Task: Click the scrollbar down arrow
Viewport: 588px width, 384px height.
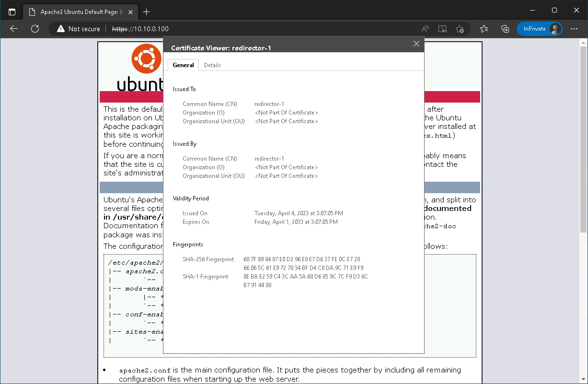Action: click(583, 380)
